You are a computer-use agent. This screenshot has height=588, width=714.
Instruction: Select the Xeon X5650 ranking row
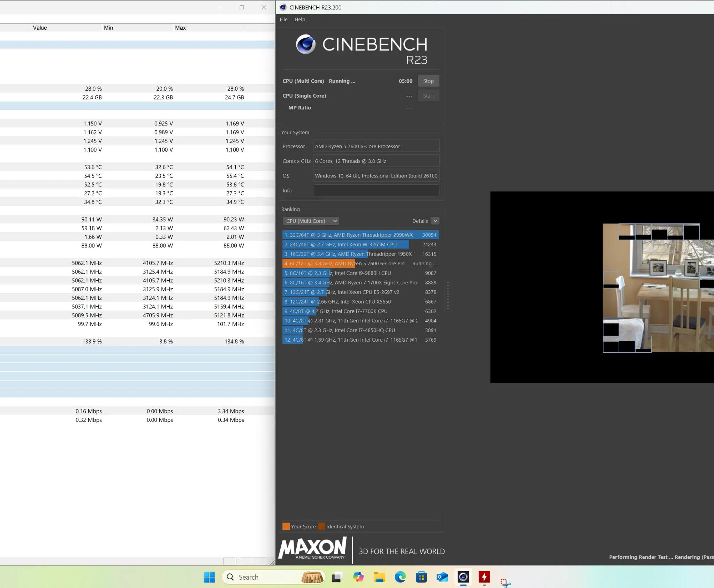coord(360,302)
